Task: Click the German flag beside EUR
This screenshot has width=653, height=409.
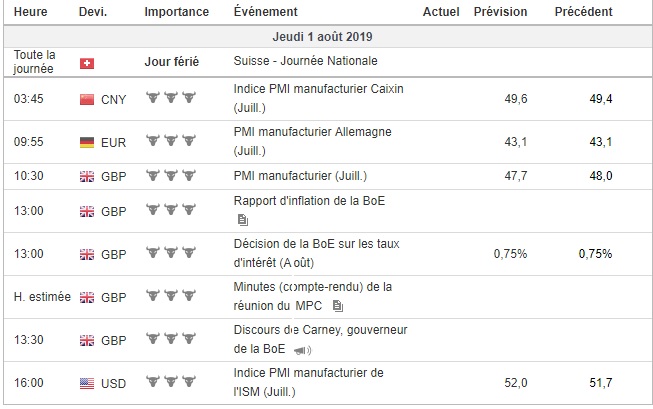Action: click(x=86, y=143)
